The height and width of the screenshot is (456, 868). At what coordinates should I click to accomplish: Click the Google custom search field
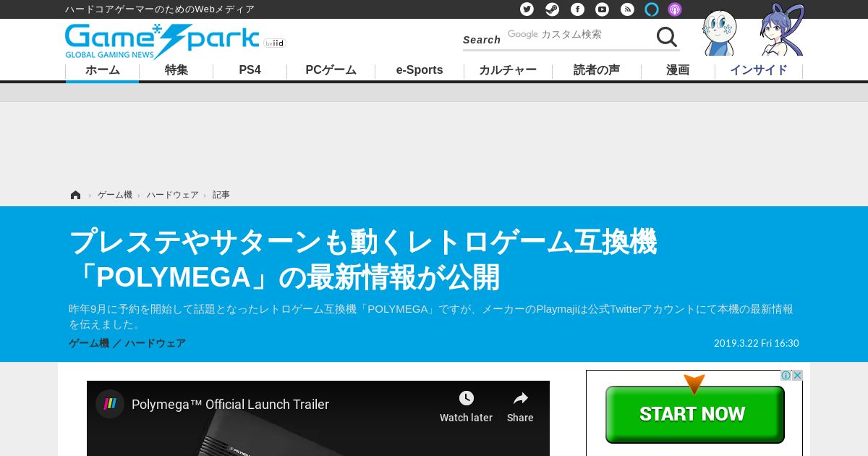pyautogui.click(x=579, y=35)
